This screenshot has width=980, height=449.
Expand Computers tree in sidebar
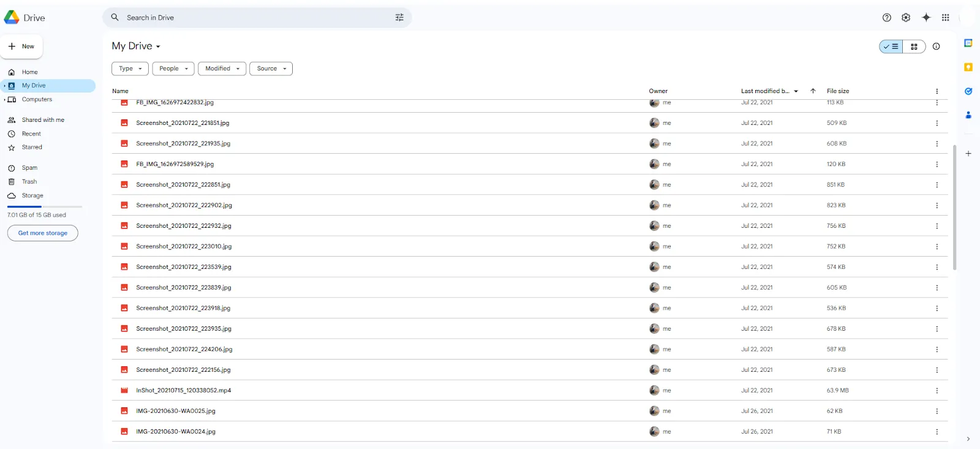pyautogui.click(x=5, y=99)
